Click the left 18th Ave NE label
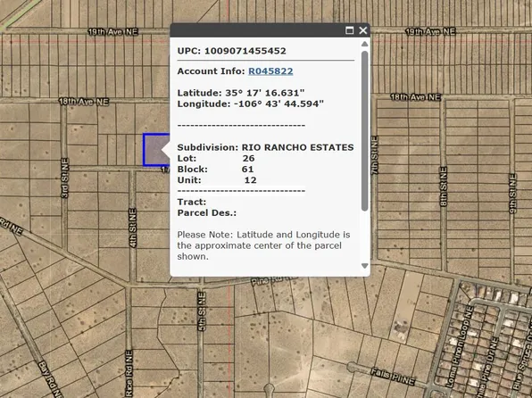Screen dimensions: 532x398 click(x=84, y=102)
